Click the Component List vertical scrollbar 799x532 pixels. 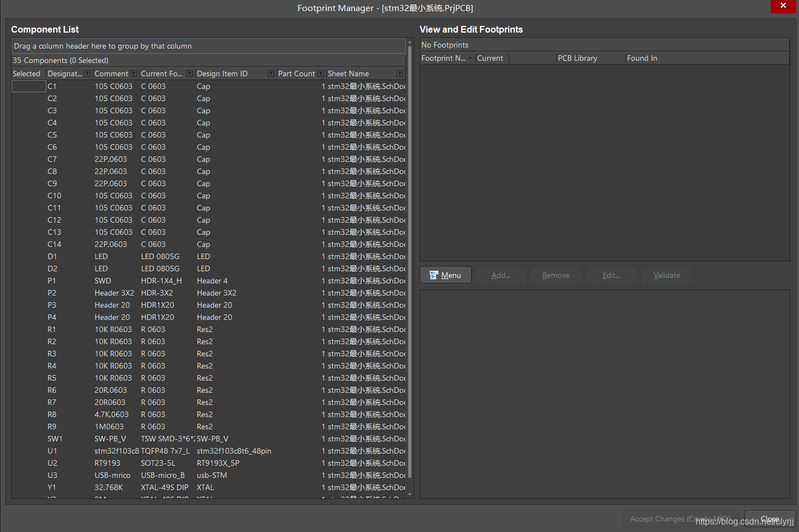410,265
